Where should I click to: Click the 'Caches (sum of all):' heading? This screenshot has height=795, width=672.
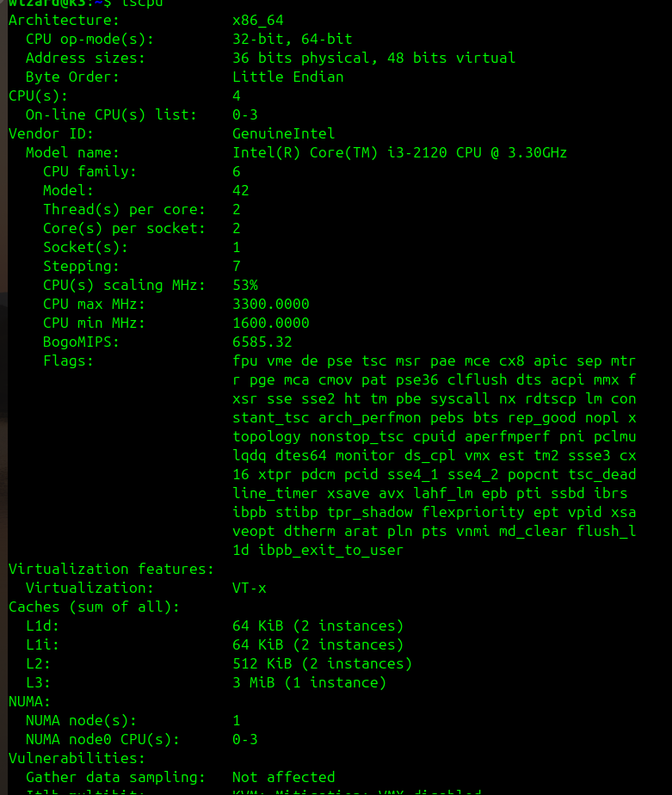pos(94,607)
